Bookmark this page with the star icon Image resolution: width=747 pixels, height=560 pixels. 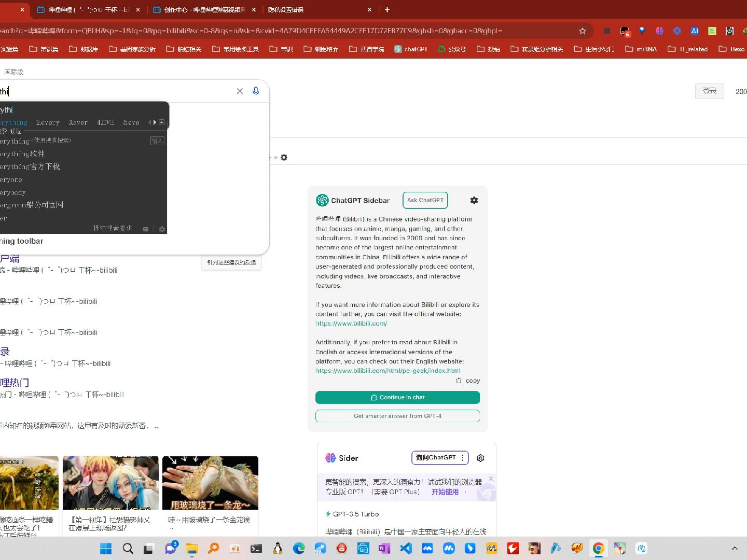point(583,31)
